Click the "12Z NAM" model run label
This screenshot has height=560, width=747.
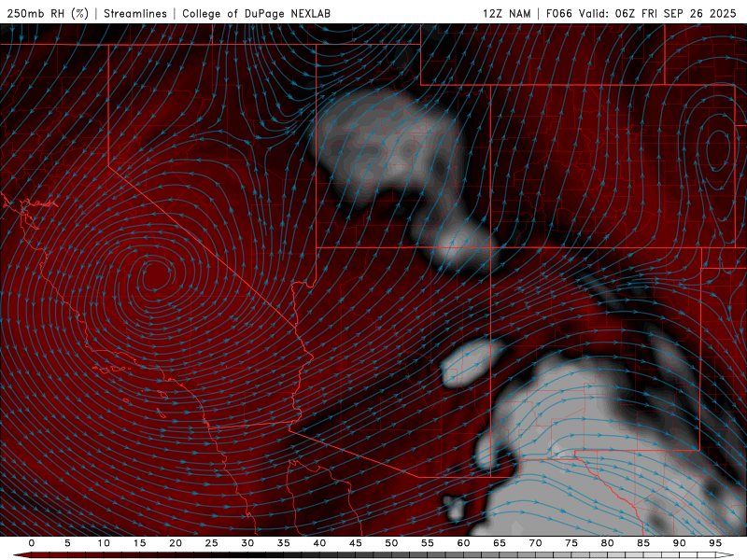tap(506, 13)
